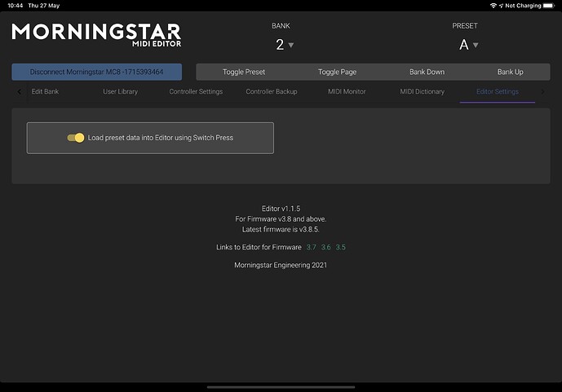Image resolution: width=562 pixels, height=392 pixels.
Task: Click the Toggle Preset button
Action: tap(244, 72)
